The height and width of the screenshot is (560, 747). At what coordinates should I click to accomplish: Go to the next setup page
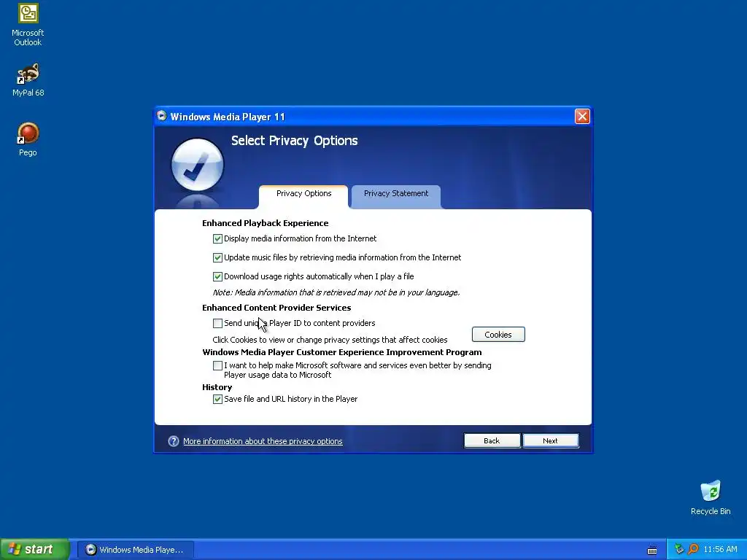tap(550, 441)
